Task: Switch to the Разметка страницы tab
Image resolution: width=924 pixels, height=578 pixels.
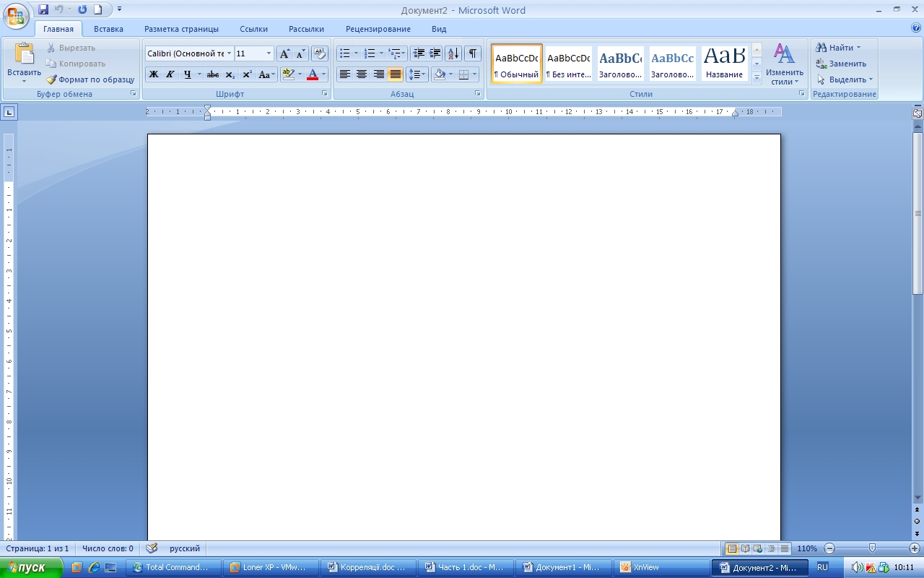Action: click(181, 29)
